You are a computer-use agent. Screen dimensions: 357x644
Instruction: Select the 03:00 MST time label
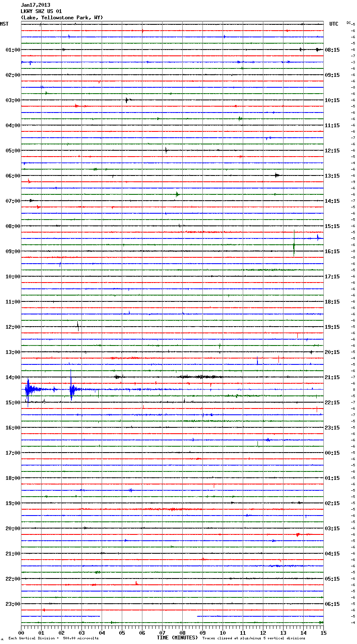[13, 100]
